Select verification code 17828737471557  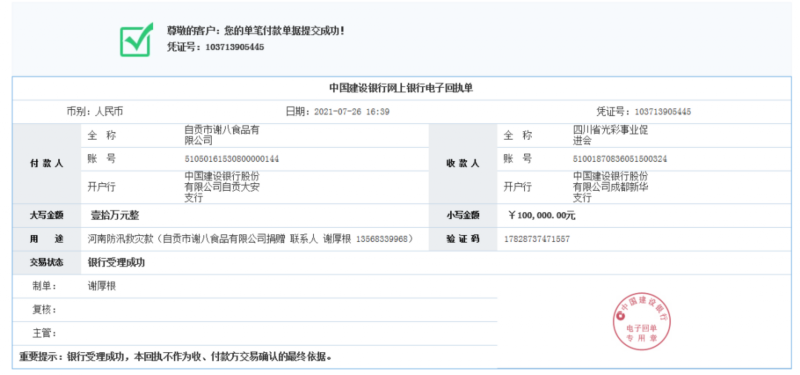(537, 239)
